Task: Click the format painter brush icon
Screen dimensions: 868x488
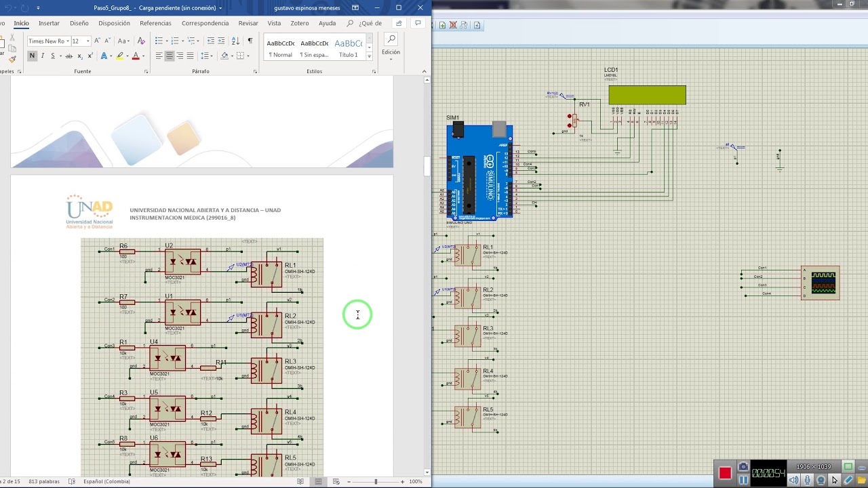Action: click(12, 60)
